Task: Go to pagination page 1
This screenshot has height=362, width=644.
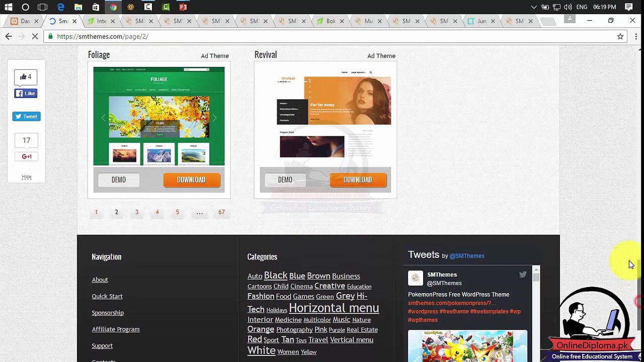Action: pos(96,212)
